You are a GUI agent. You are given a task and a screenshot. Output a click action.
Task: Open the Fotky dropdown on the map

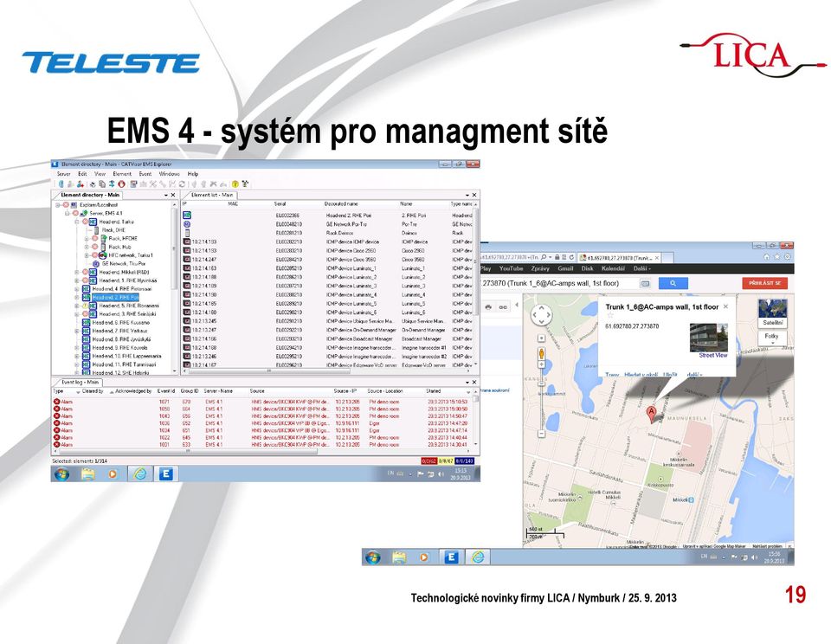click(772, 338)
